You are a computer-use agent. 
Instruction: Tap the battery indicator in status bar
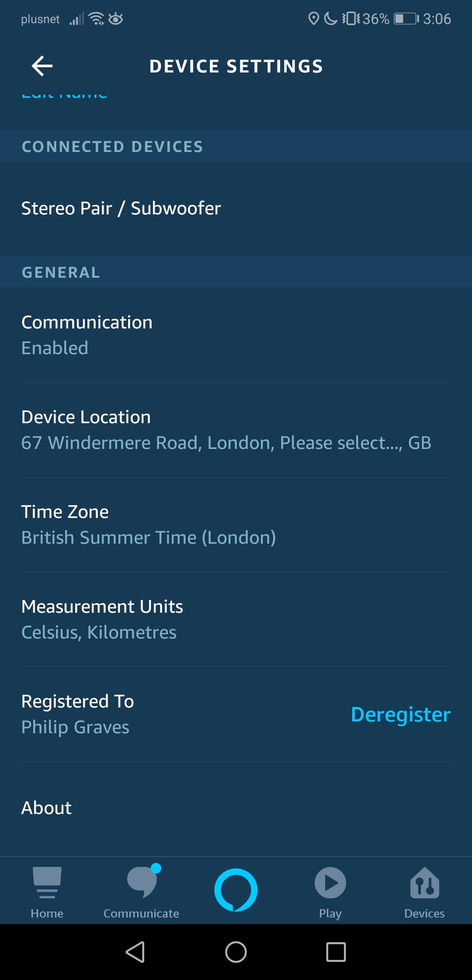pyautogui.click(x=406, y=19)
